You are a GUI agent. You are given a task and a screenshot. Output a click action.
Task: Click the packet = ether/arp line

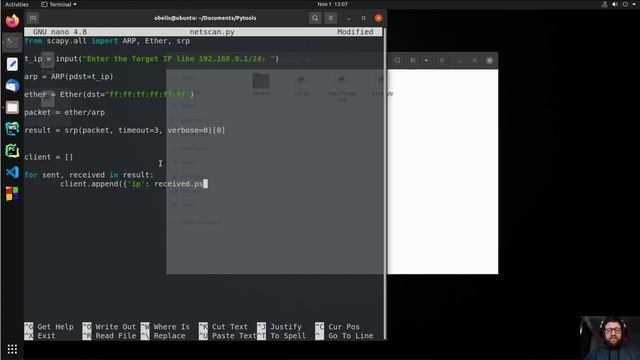(x=64, y=112)
